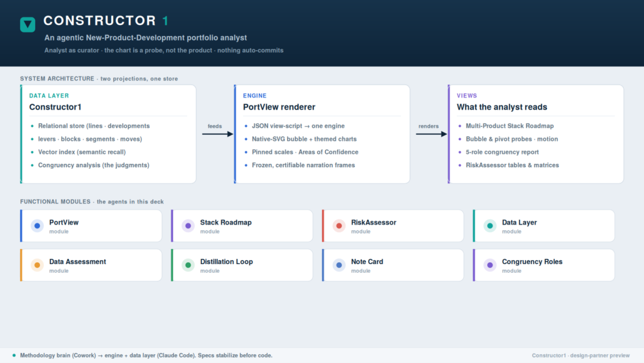Click 'Relational store (lines · developments' bullet
The image size is (644, 363).
pyautogui.click(x=94, y=126)
